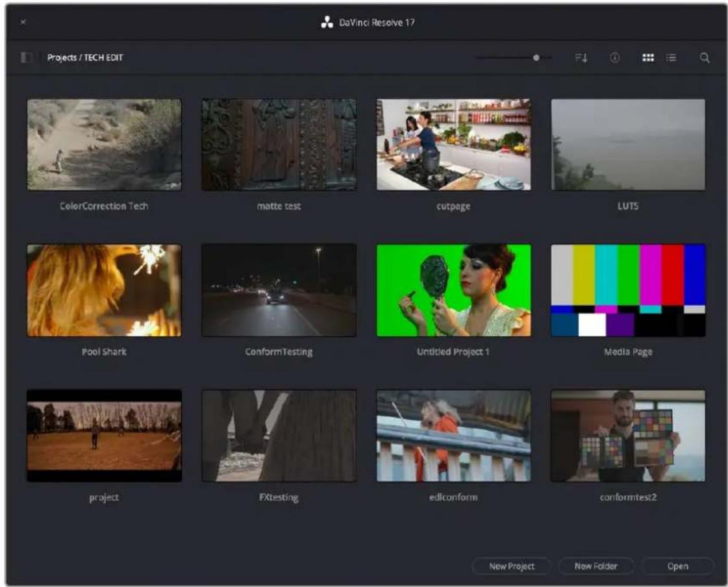Click the 'LUTS' project name label

(x=628, y=206)
